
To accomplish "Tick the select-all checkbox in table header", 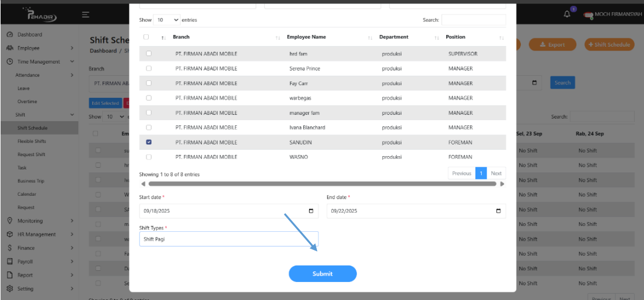I will click(146, 37).
